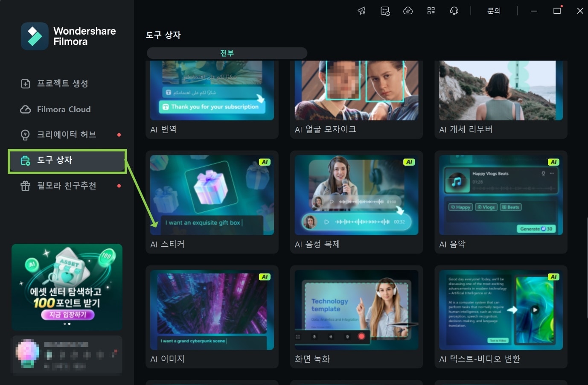Click the 프로젝트 생성 plus icon

[x=26, y=84]
